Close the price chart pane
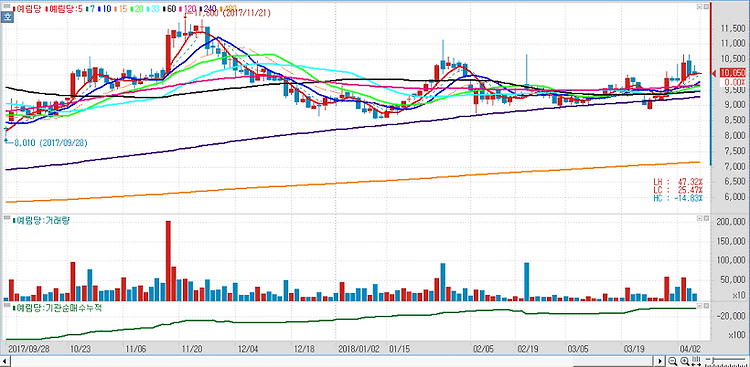 (x=706, y=7)
